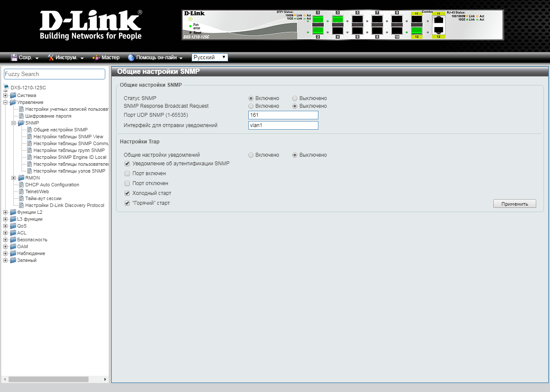The image size is (550, 392).
Task: Focus the Fuzzy Search field
Action: 55,74
